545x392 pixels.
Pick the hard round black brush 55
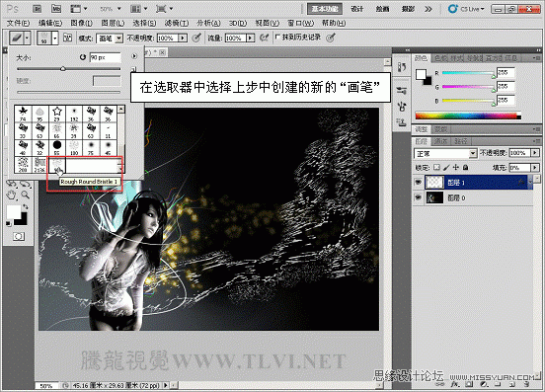tap(57, 147)
